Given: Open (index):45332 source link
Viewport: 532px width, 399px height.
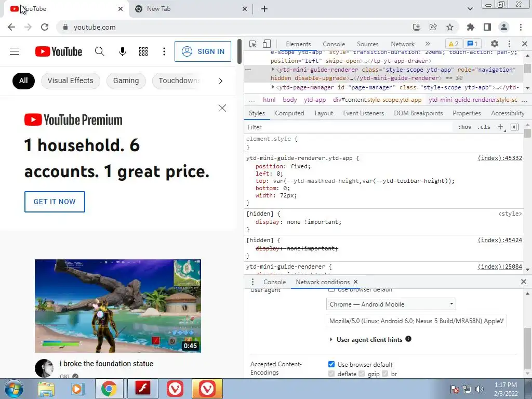Looking at the screenshot, I should [x=500, y=158].
